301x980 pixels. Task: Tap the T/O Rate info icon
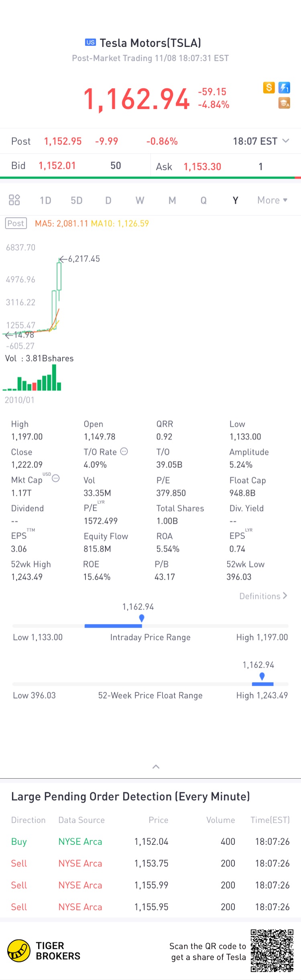coord(124,451)
